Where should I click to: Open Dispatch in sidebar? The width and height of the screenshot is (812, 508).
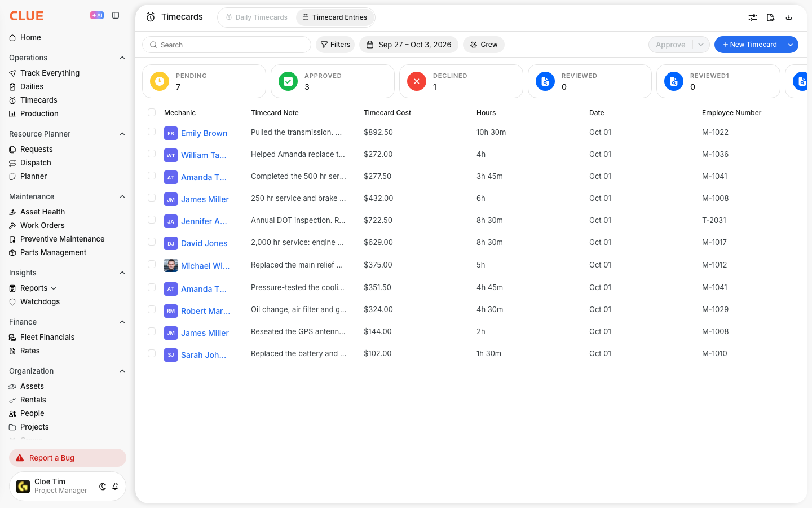tap(36, 163)
